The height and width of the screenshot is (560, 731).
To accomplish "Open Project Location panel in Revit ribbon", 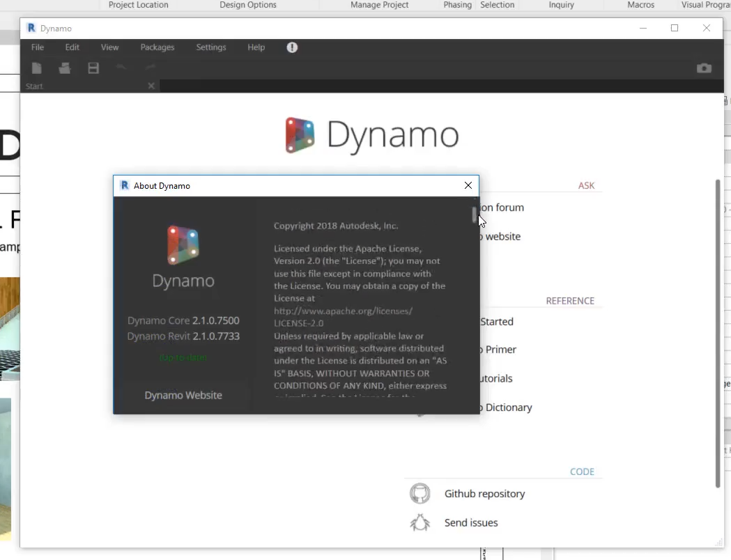I will [x=138, y=5].
